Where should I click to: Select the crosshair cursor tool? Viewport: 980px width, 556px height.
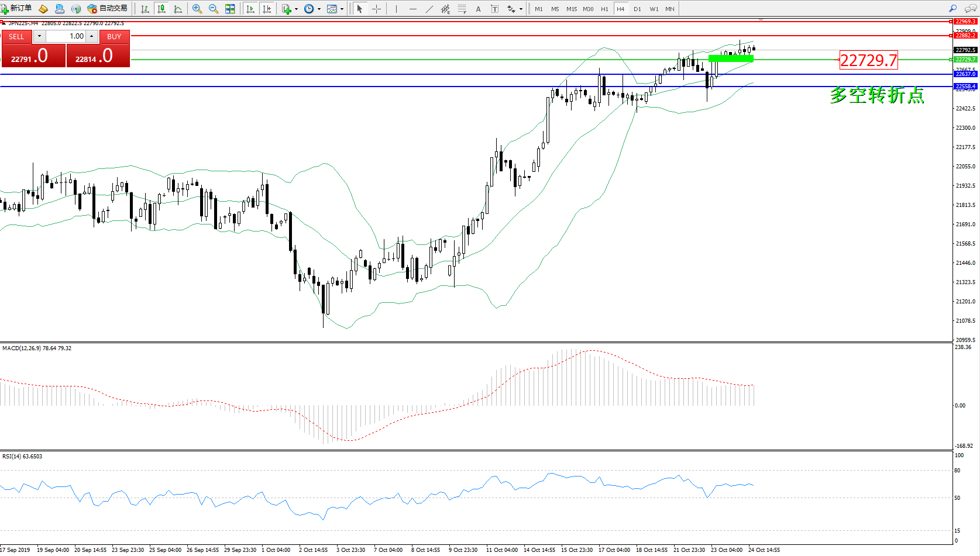click(376, 9)
